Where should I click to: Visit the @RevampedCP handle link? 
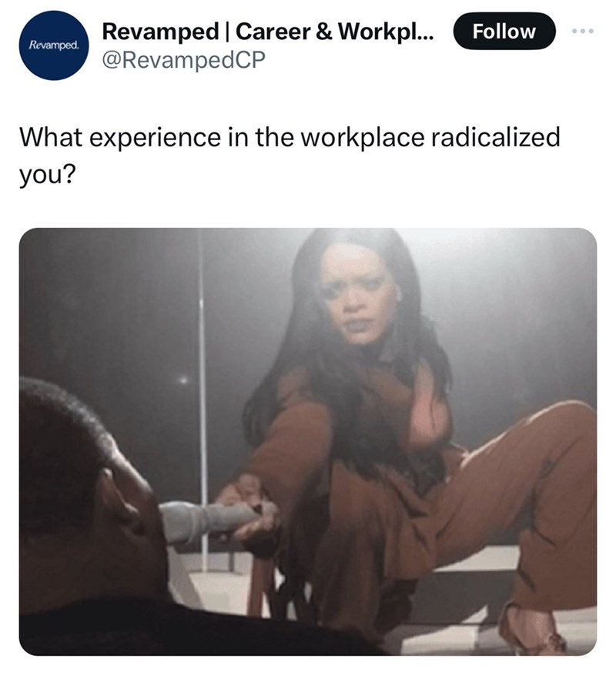[x=183, y=59]
